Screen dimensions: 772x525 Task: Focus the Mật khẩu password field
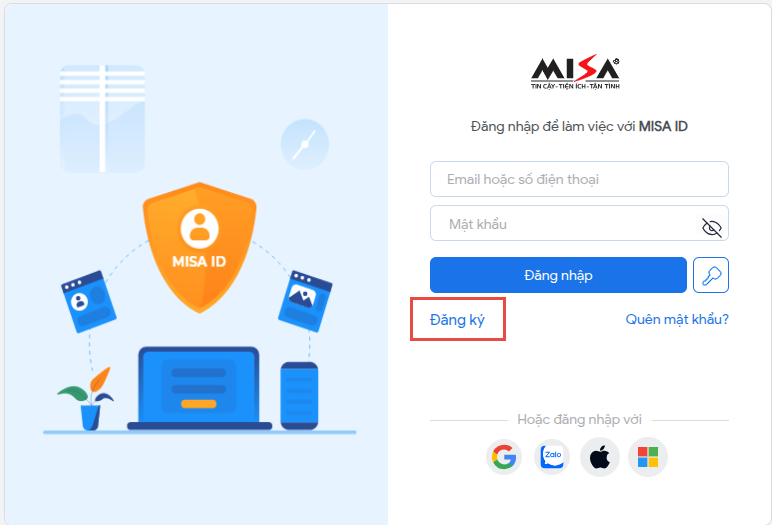pos(579,223)
